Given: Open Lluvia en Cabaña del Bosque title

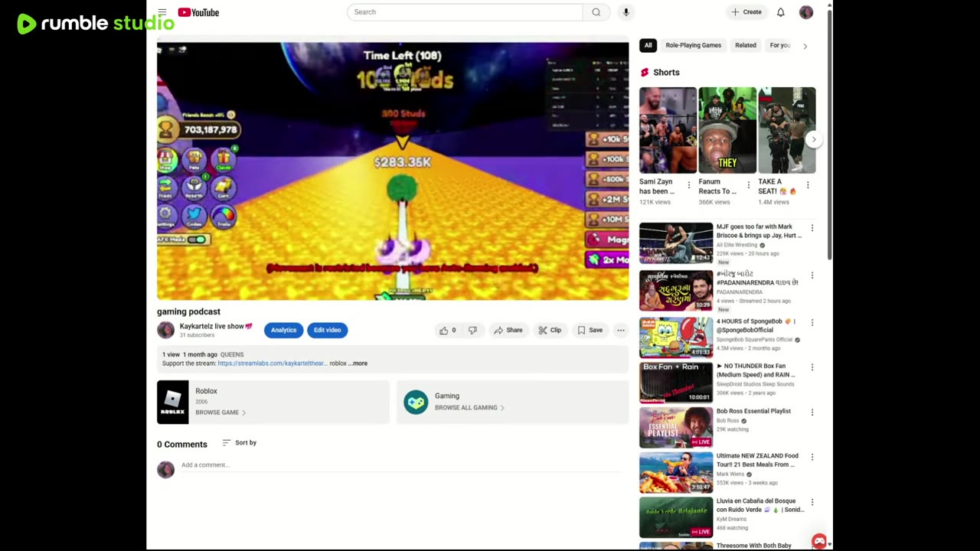Looking at the screenshot, I should (x=760, y=505).
